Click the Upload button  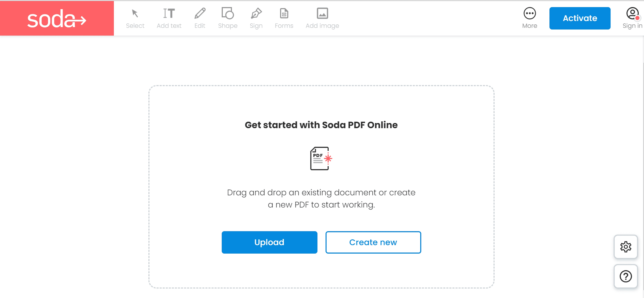(269, 242)
